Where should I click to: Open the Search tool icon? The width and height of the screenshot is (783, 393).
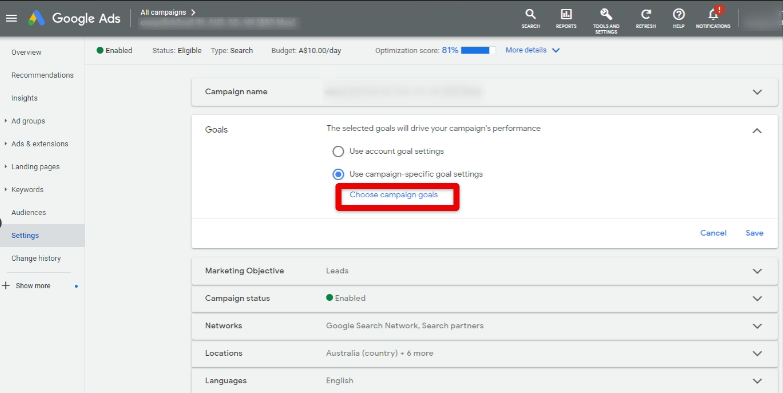click(x=530, y=18)
